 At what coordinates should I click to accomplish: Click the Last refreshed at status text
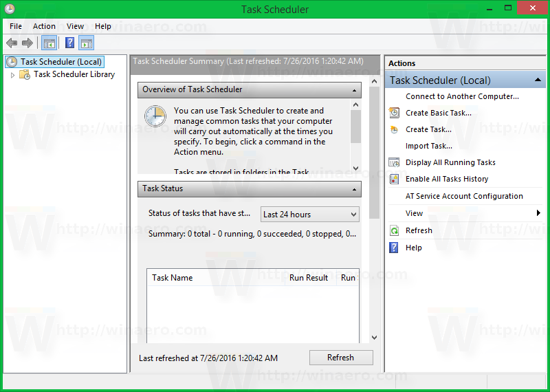pos(208,358)
